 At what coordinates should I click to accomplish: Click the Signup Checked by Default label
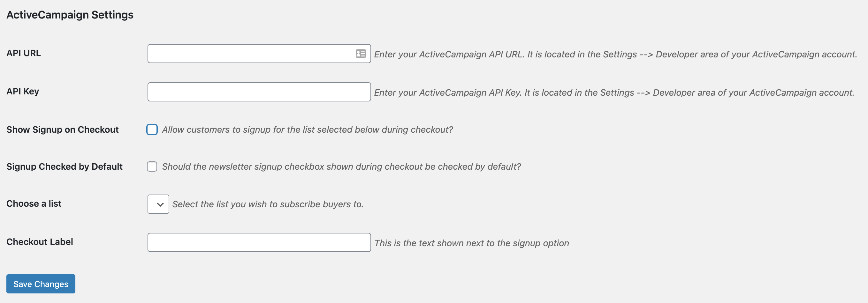pyautogui.click(x=65, y=166)
